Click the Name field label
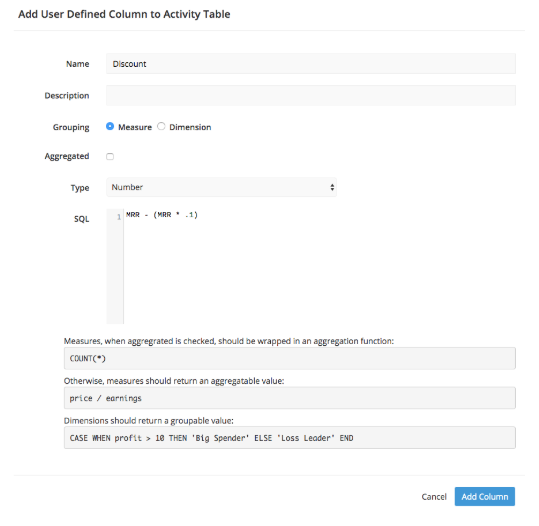 [x=78, y=64]
